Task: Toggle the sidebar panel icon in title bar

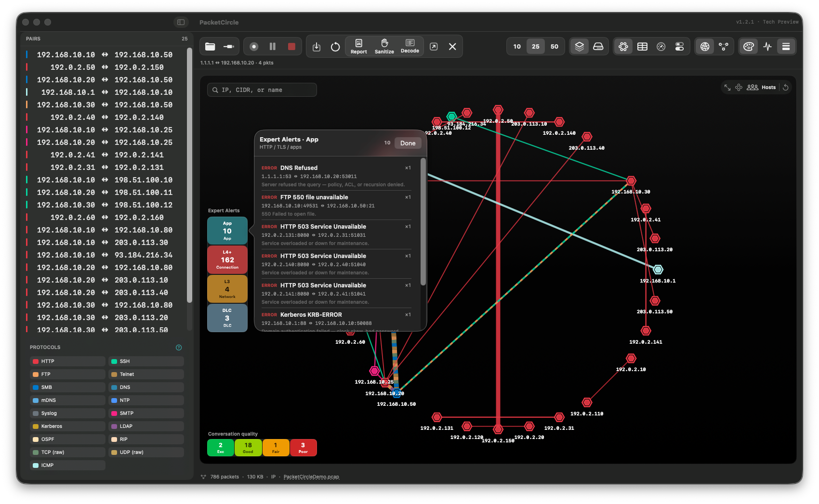Action: [181, 22]
